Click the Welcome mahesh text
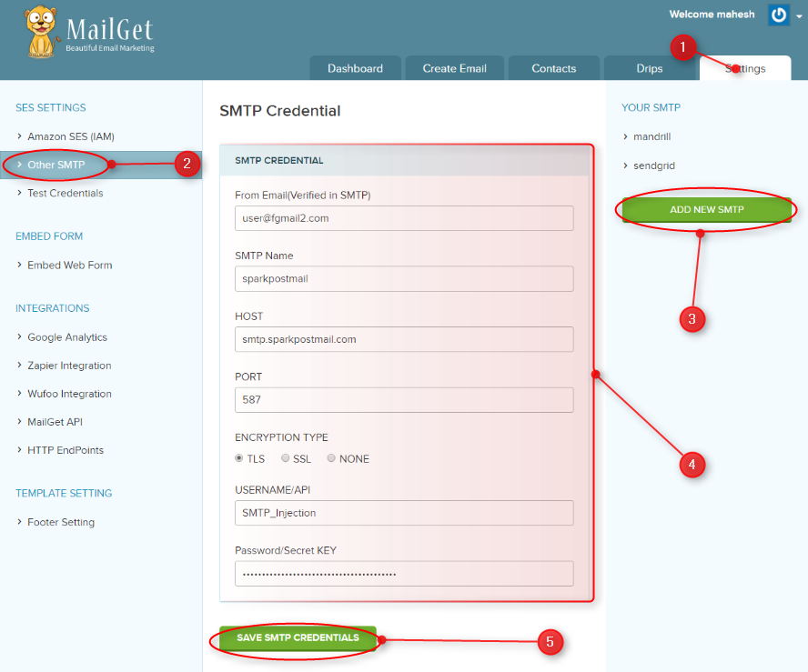Image resolution: width=808 pixels, height=672 pixels. point(712,15)
